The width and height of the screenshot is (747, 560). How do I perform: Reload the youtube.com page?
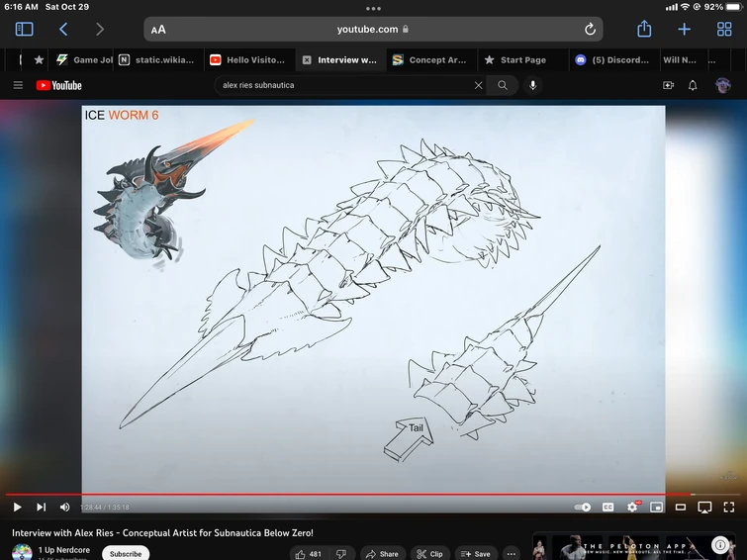(590, 29)
